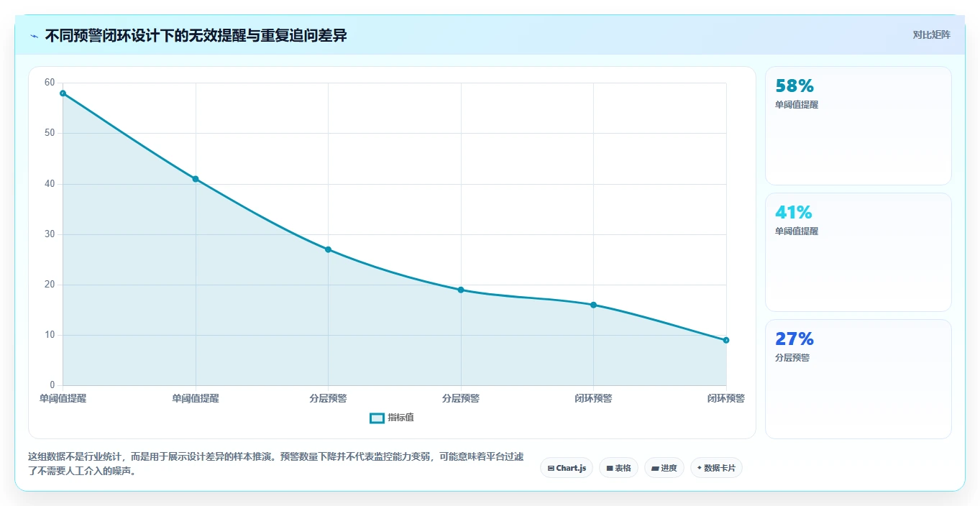980x506 pixels.
Task: Click the chart data point at value 58
Action: pyautogui.click(x=63, y=93)
